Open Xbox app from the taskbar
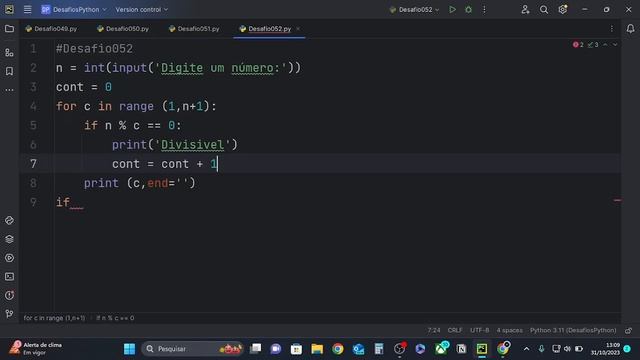Viewport: 640px width, 360px height. click(x=441, y=349)
